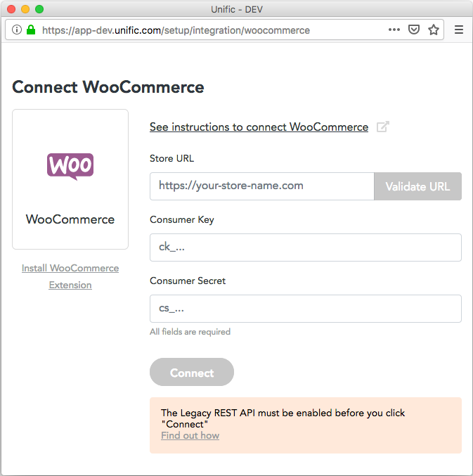This screenshot has width=473, height=476.
Task: Maximize the window with green button
Action: [x=39, y=9]
